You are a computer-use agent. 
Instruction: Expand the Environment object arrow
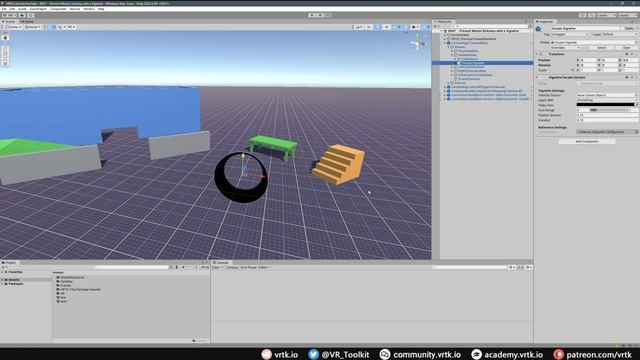point(445,35)
